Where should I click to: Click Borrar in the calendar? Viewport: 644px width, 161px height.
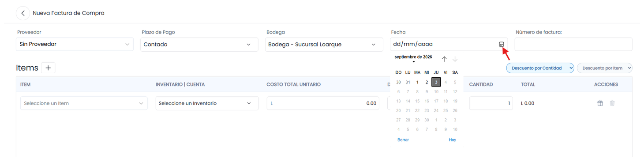point(403,140)
